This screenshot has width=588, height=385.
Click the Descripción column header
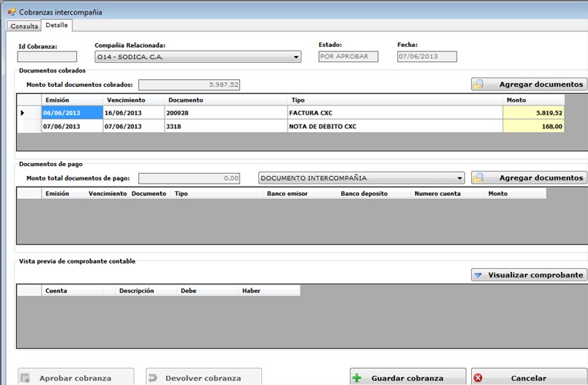[146, 290]
